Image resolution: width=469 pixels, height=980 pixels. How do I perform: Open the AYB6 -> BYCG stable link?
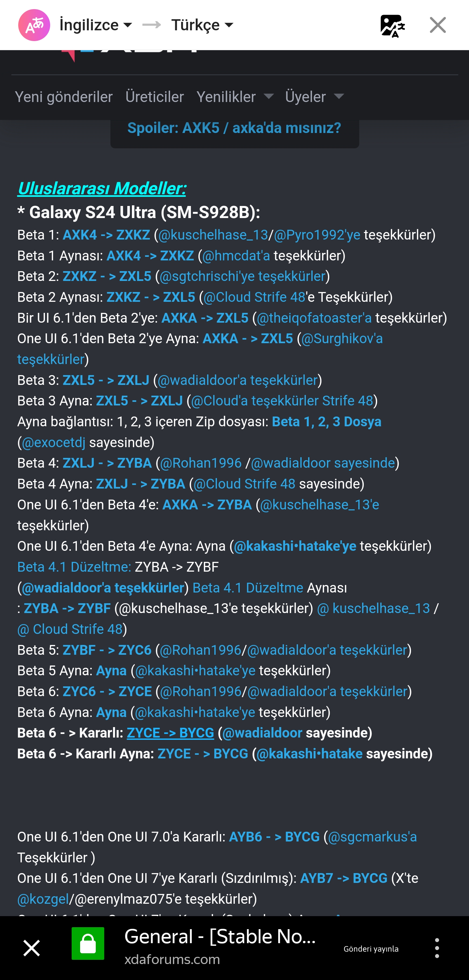274,837
